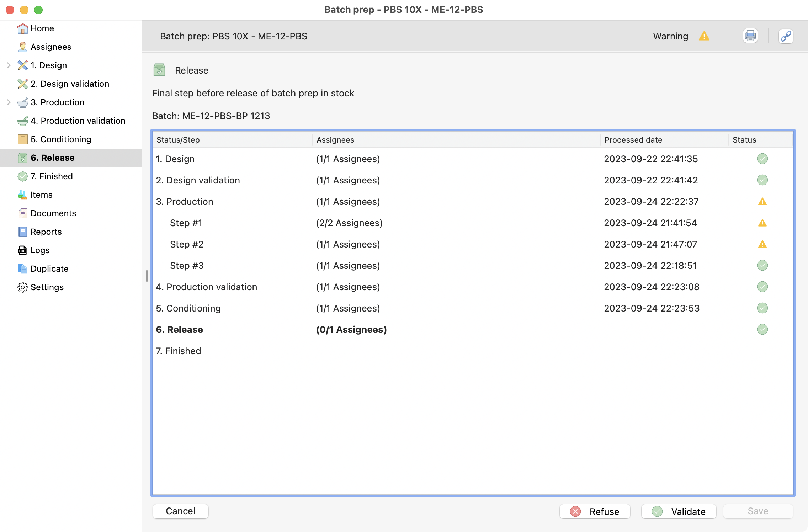This screenshot has width=808, height=532.
Task: Go to 2. Design validation sidebar item
Action: (x=71, y=84)
